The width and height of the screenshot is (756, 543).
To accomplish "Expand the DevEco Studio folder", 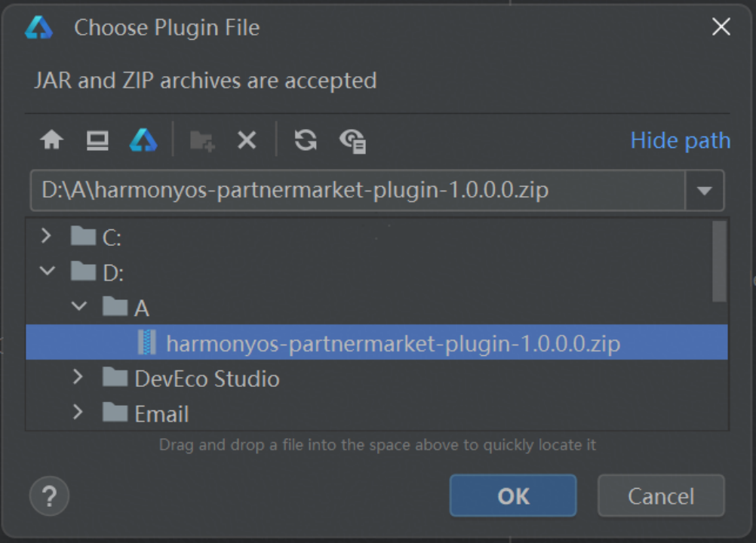I will coord(78,377).
